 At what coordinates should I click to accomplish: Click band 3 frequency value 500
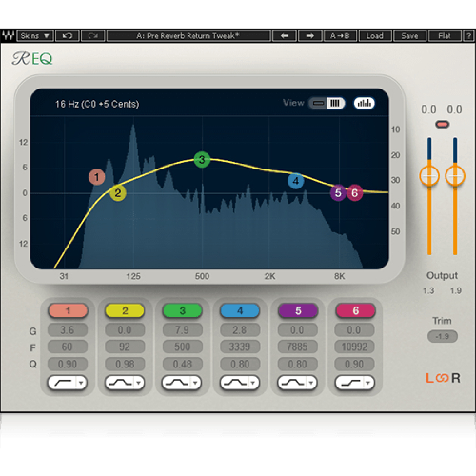tap(182, 347)
